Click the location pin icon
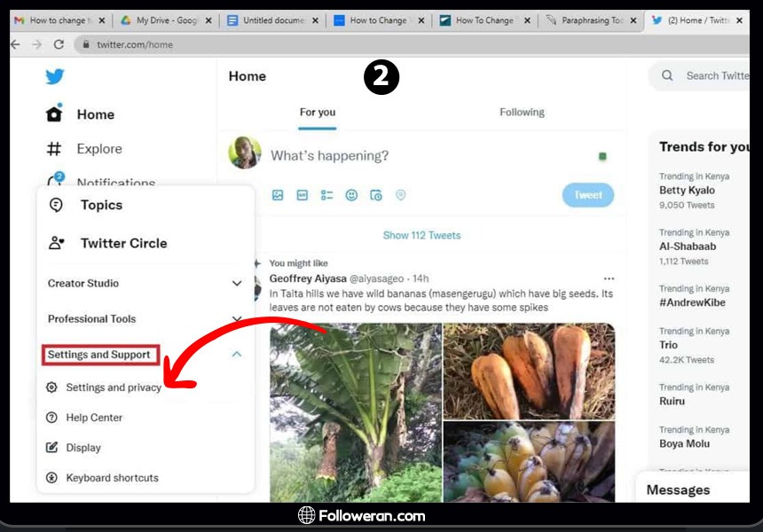The height and width of the screenshot is (532, 763). click(400, 195)
